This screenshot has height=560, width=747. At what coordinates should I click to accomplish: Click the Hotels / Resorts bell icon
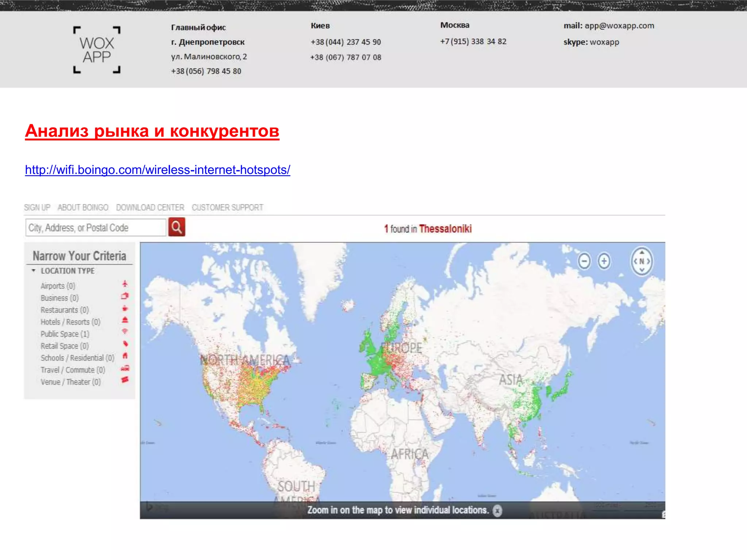(125, 320)
